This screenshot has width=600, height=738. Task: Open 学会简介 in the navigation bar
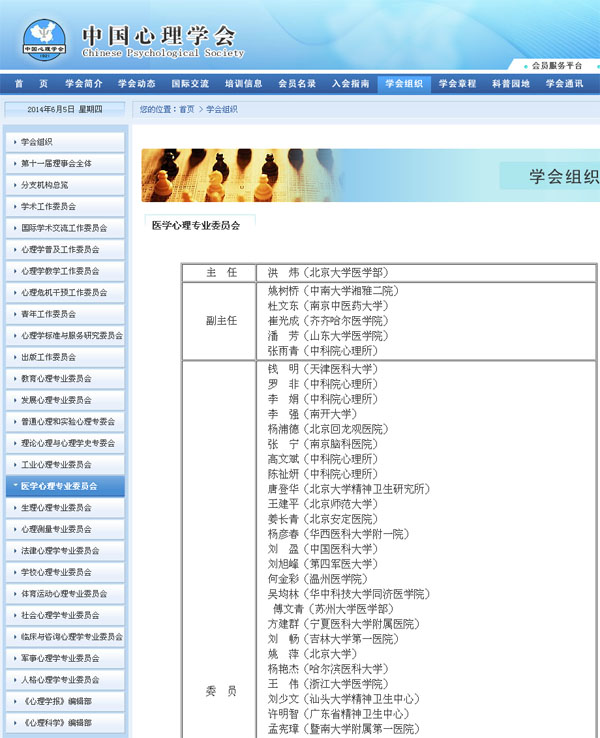[84, 84]
